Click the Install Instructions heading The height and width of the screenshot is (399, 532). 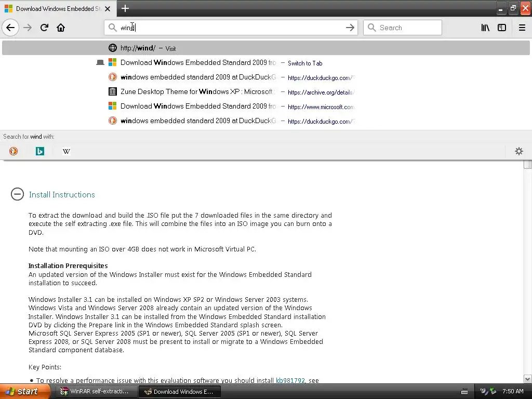pyautogui.click(x=62, y=195)
